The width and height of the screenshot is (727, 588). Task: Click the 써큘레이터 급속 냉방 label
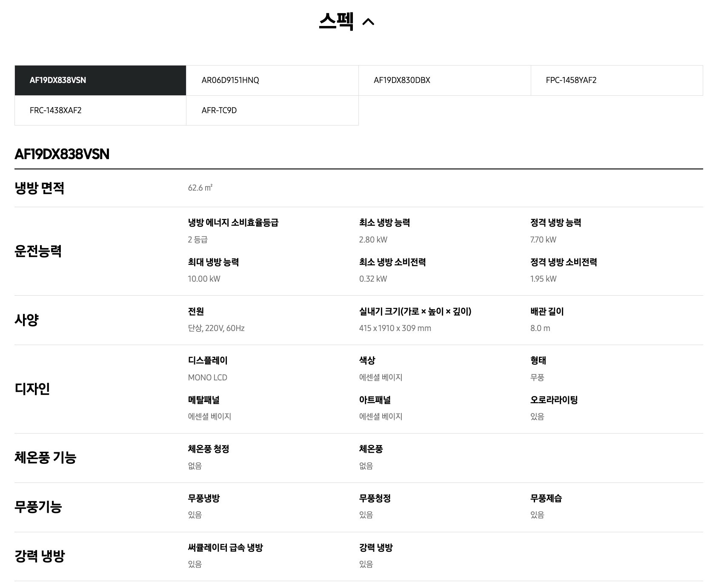(x=225, y=548)
